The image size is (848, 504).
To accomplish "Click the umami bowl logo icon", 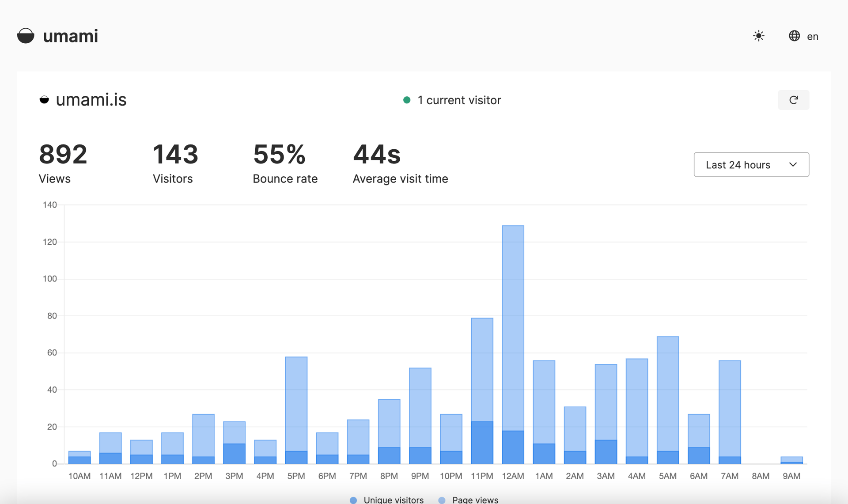I will point(26,36).
